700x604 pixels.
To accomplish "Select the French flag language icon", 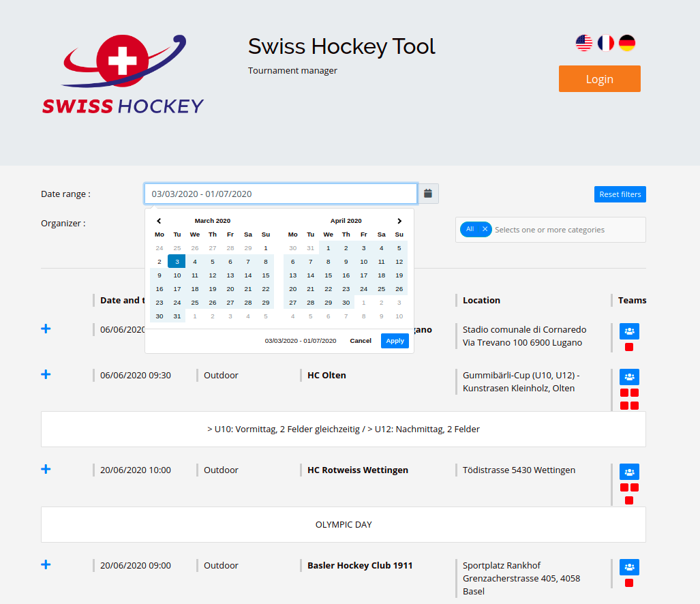I will coord(605,43).
